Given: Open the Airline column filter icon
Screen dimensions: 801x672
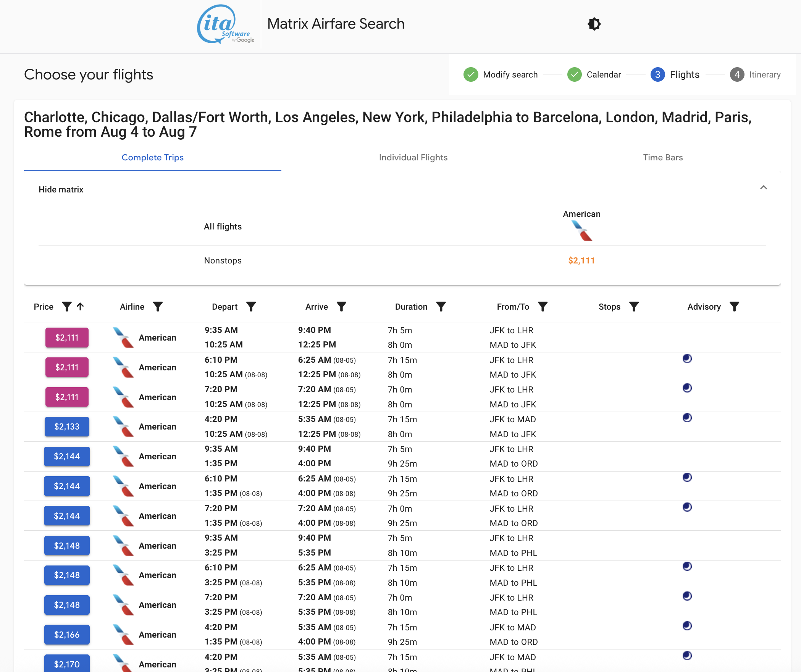Looking at the screenshot, I should pos(158,307).
